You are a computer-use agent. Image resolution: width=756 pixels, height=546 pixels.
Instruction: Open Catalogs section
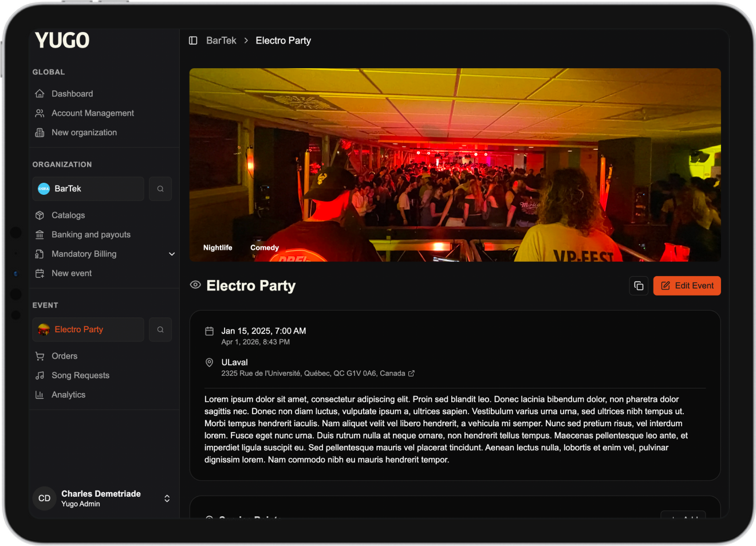pyautogui.click(x=68, y=215)
